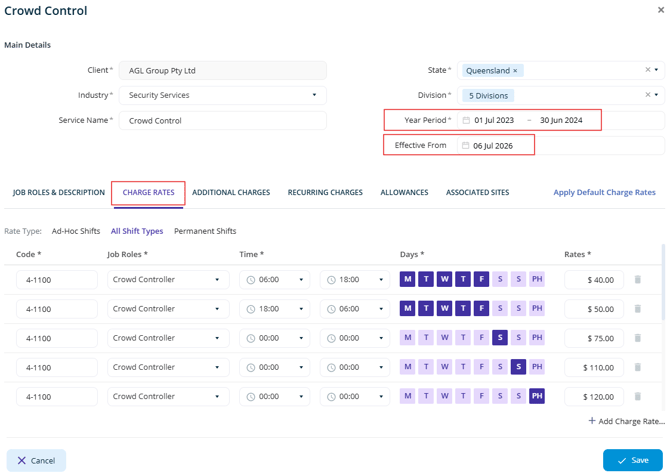This screenshot has width=670, height=473.
Task: Clear the State field with the X icon
Action: pyautogui.click(x=648, y=70)
